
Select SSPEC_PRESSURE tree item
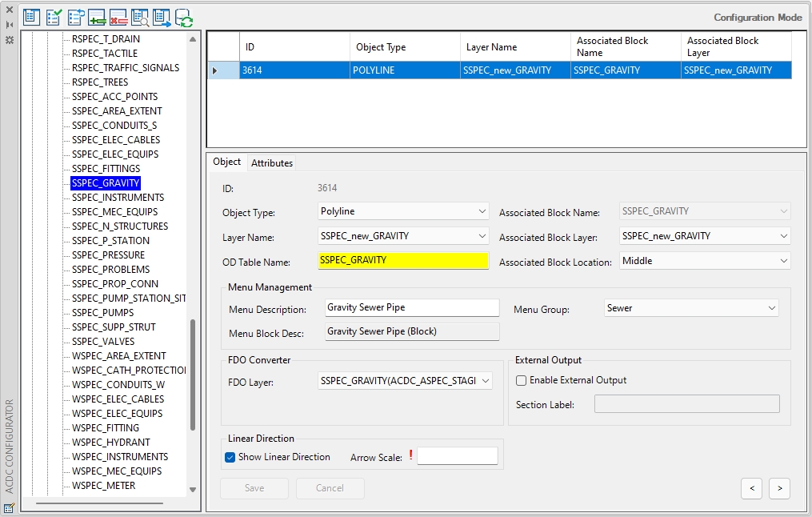pos(108,255)
